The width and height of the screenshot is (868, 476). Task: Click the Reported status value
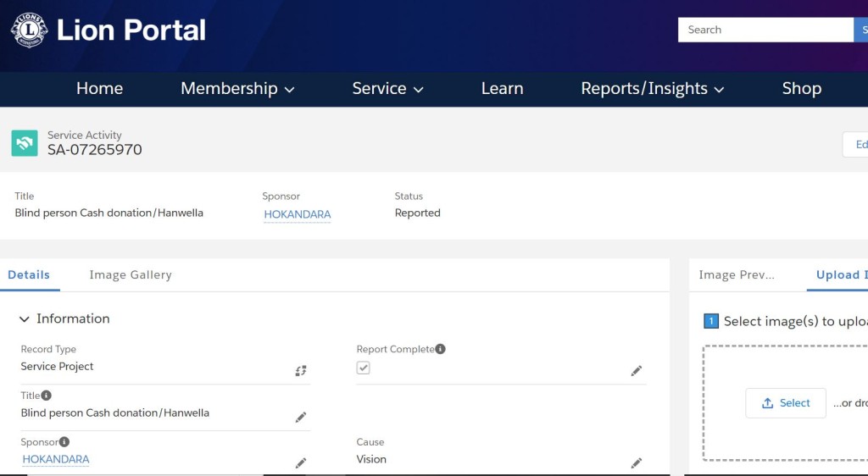417,213
